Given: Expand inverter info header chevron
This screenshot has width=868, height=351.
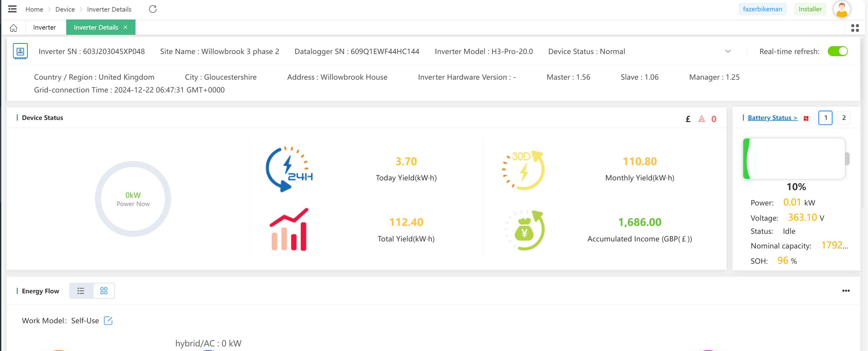Looking at the screenshot, I should pos(728,51).
